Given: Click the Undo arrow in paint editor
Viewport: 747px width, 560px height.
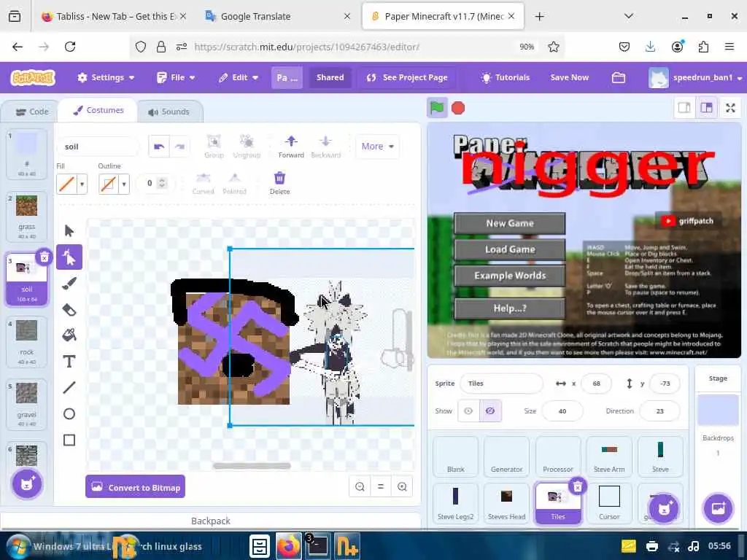Looking at the screenshot, I should click(x=158, y=146).
